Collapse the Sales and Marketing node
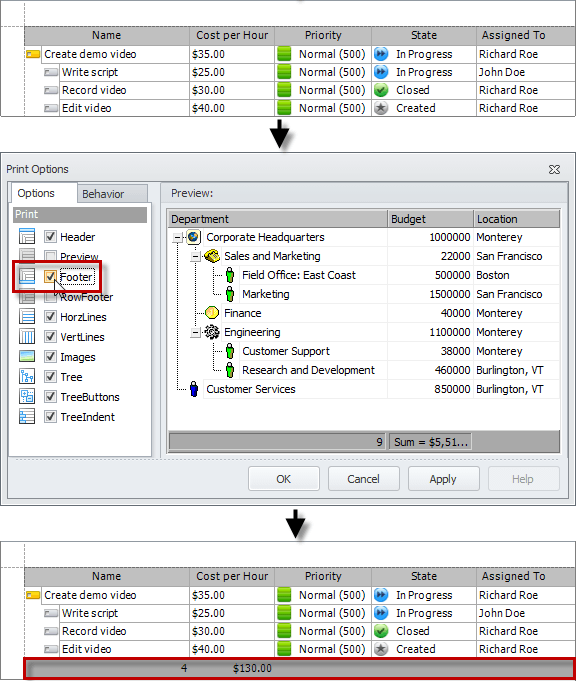 (x=195, y=257)
